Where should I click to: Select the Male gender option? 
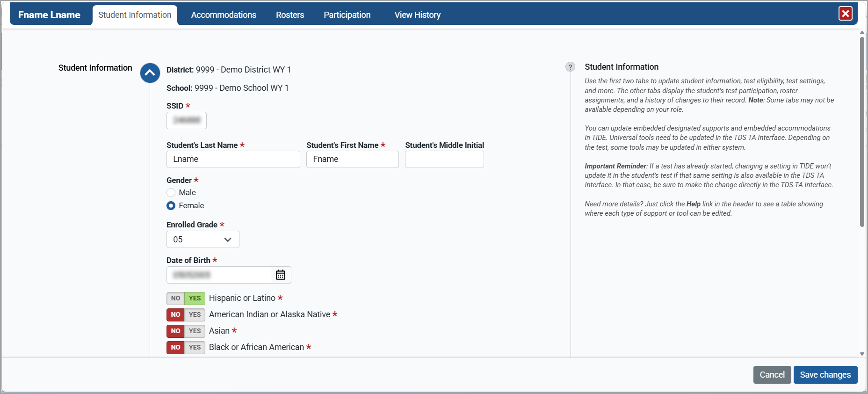coord(171,193)
